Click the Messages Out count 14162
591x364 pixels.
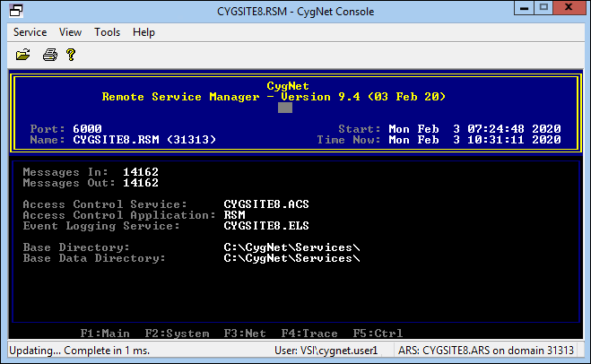[141, 183]
